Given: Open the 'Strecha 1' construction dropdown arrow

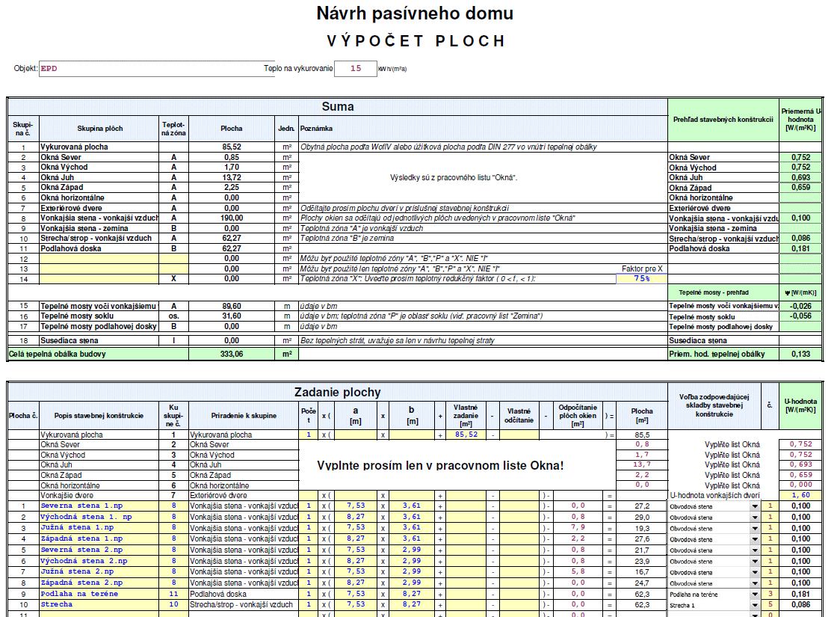Looking at the screenshot, I should pyautogui.click(x=755, y=605).
